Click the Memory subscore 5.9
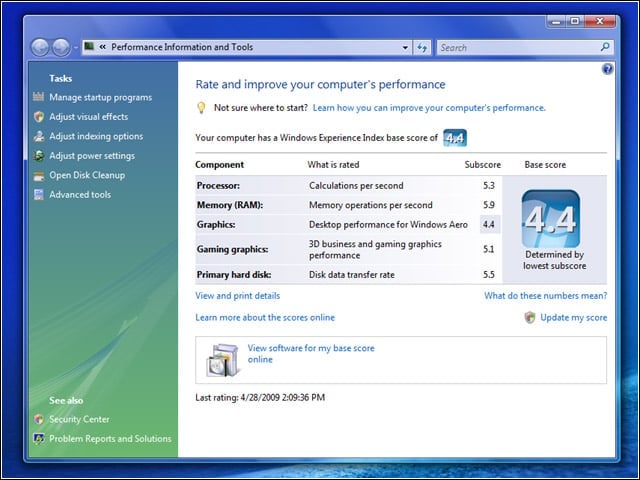Image resolution: width=640 pixels, height=480 pixels. [x=489, y=205]
